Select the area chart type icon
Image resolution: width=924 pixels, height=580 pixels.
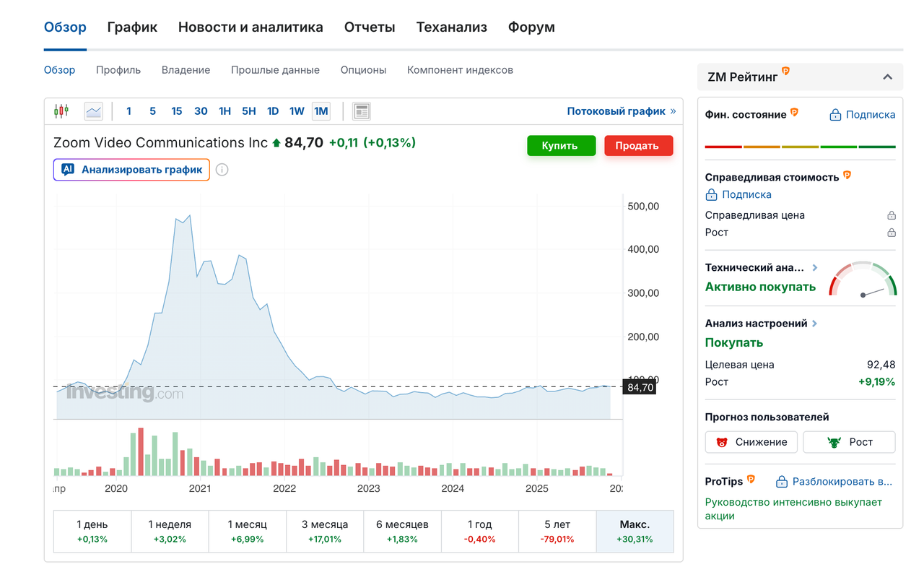(94, 111)
